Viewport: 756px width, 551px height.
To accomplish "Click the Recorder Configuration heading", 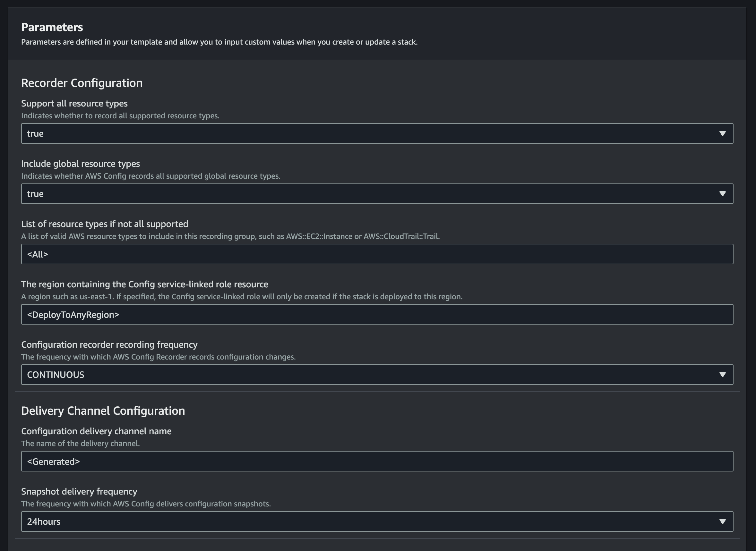I will pyautogui.click(x=82, y=83).
